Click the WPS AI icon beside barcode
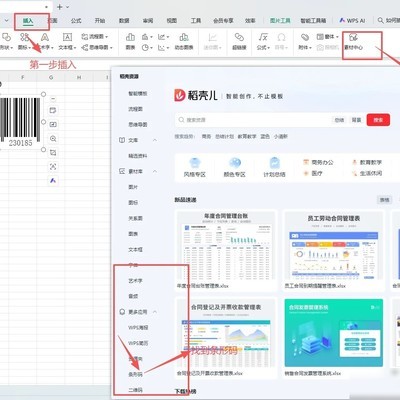Screen dimensions: 400x400 53,180
